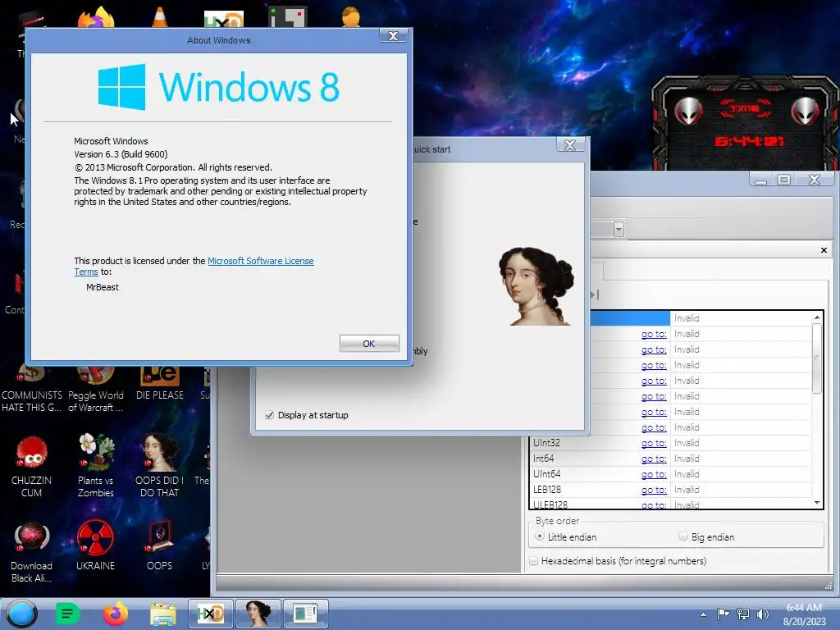Viewport: 840px width, 630px height.
Task: Select the UInt32 row label
Action: point(546,443)
